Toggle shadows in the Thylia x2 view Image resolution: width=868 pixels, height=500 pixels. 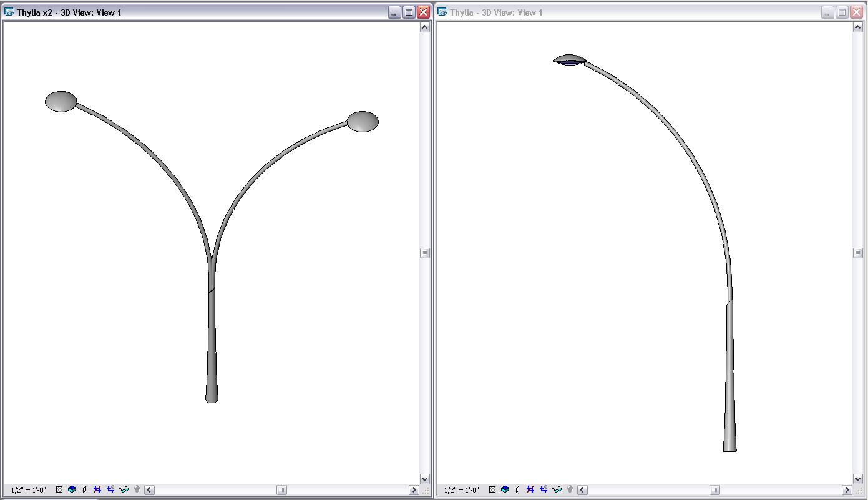click(85, 490)
